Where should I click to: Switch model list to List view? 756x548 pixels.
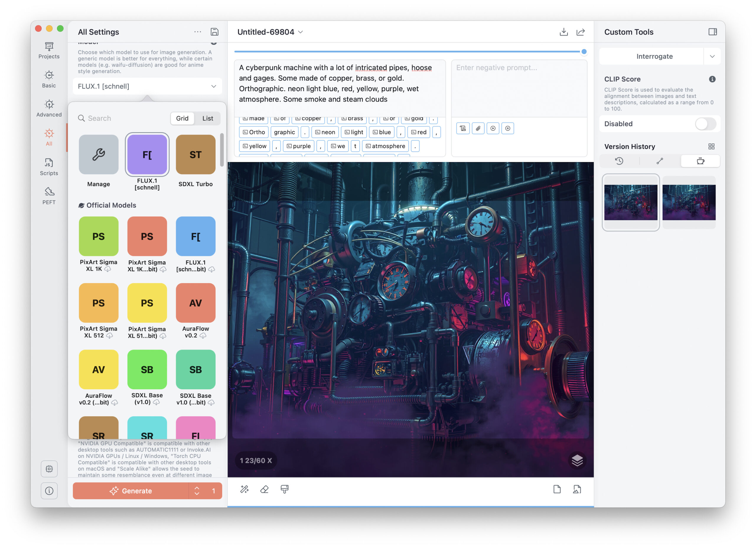click(x=208, y=118)
